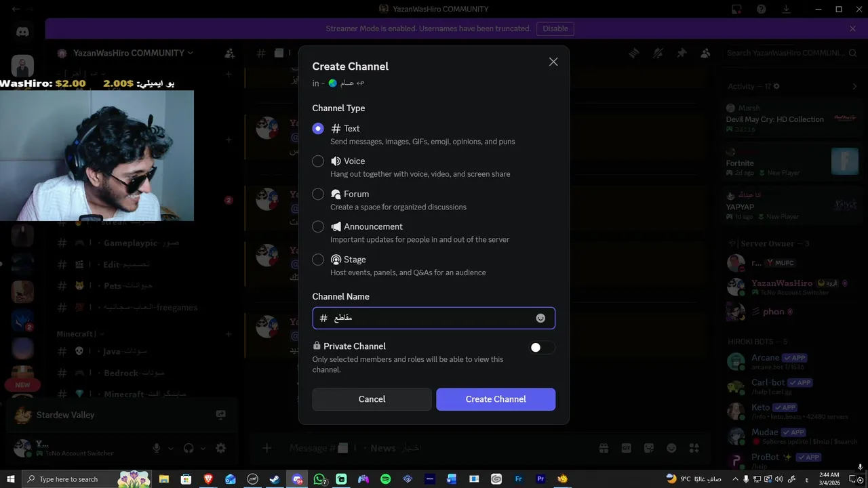
Task: Open the apps launcher icon in the message bar
Action: pos(694,448)
